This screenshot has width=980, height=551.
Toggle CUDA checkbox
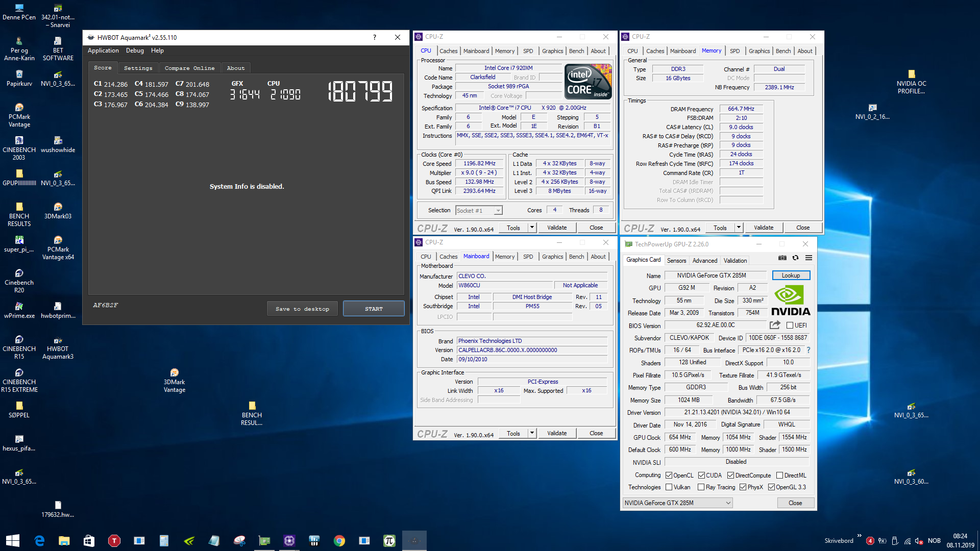click(x=701, y=475)
